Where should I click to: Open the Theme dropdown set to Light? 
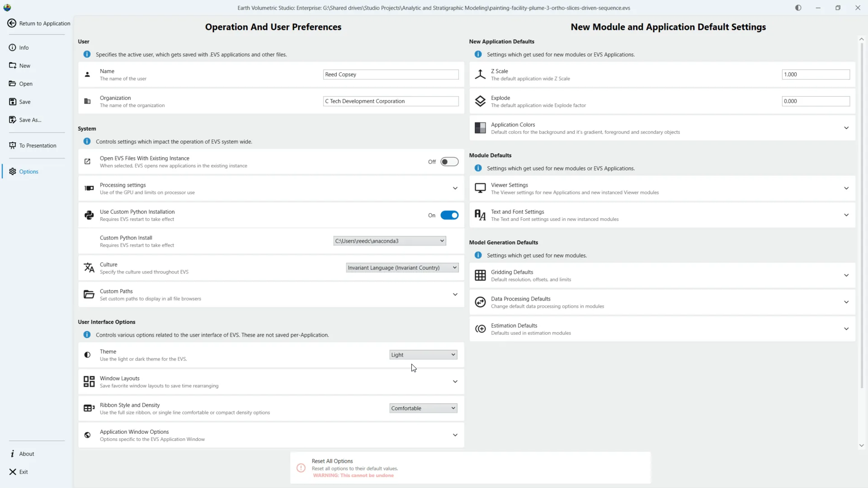423,355
